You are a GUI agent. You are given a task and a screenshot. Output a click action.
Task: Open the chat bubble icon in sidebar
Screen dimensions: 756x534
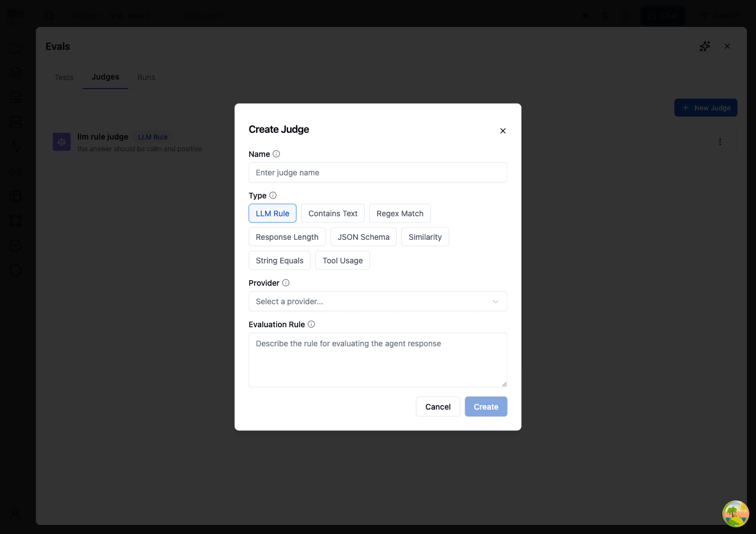(15, 245)
